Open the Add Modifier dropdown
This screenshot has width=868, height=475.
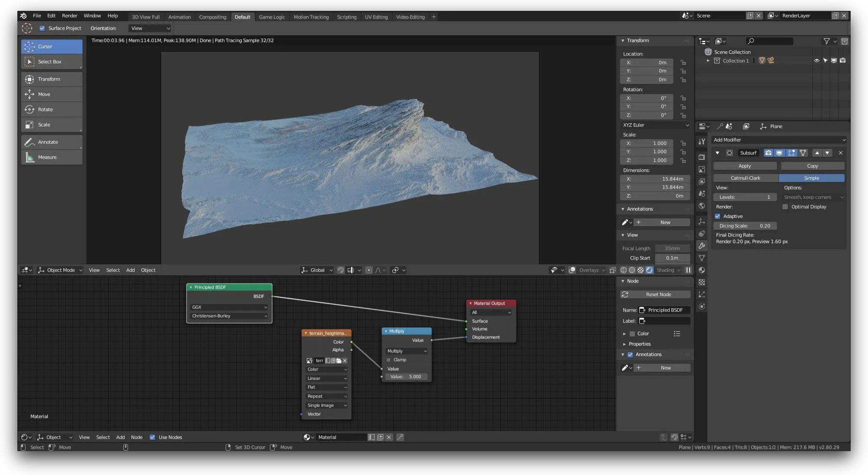pyautogui.click(x=779, y=140)
